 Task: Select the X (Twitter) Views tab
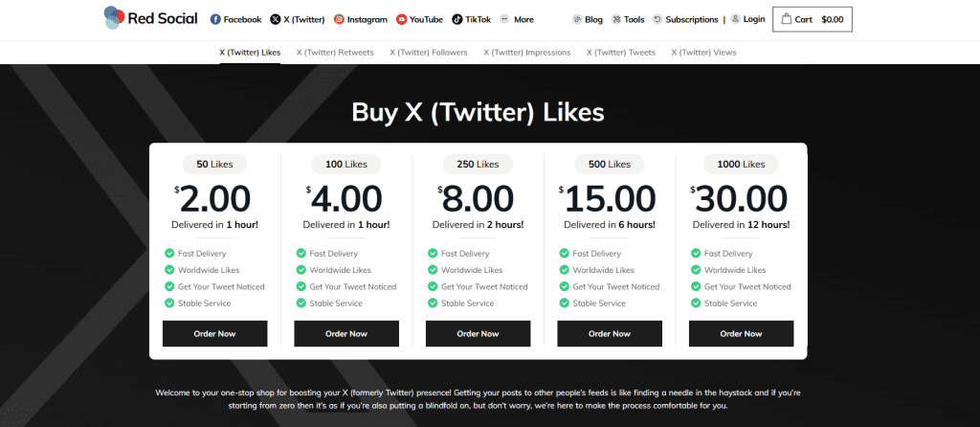coord(703,53)
